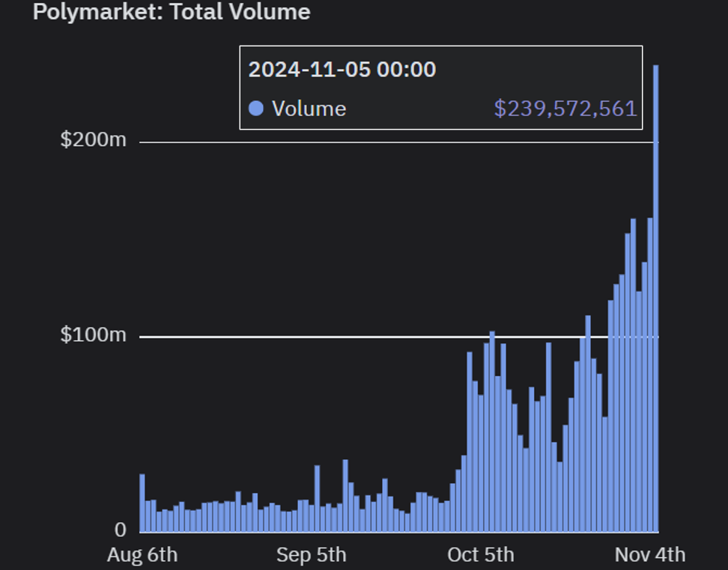
Task: Click the Sep 5th x-axis label
Action: point(311,555)
